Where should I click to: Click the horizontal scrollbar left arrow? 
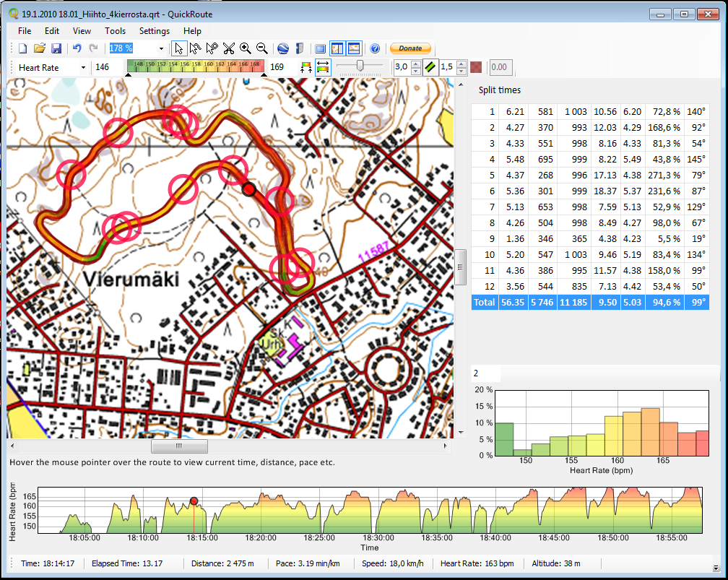click(x=12, y=446)
